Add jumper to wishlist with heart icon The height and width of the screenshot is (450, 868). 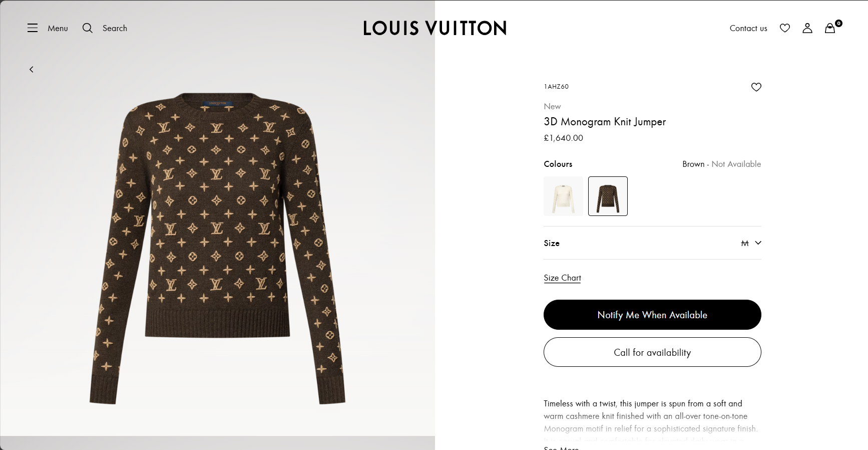point(756,87)
